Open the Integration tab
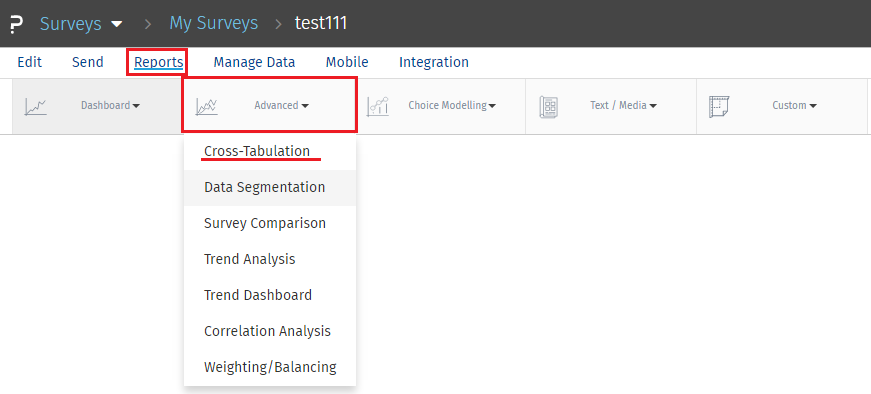 [x=434, y=62]
